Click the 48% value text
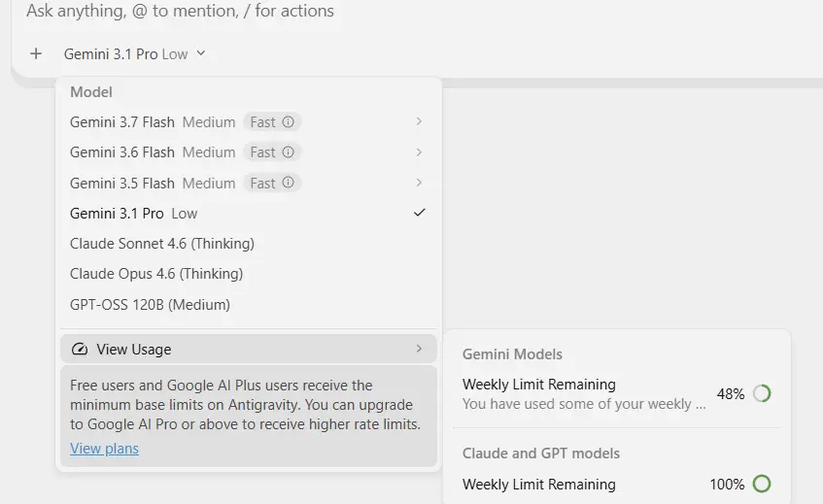823x504 pixels. coord(731,394)
